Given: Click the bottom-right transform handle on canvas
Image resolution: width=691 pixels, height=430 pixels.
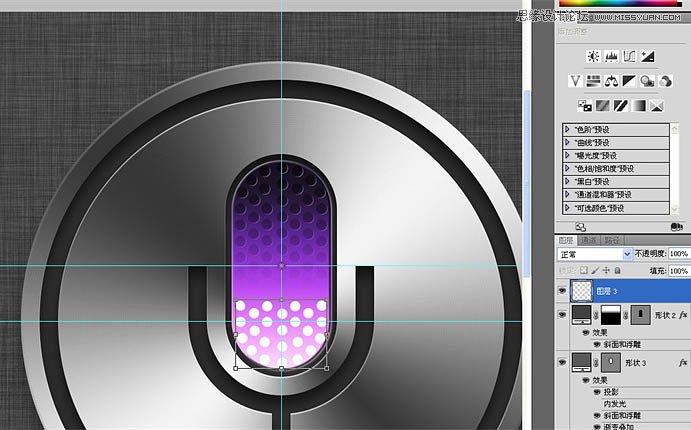Looking at the screenshot, I should coord(327,368).
